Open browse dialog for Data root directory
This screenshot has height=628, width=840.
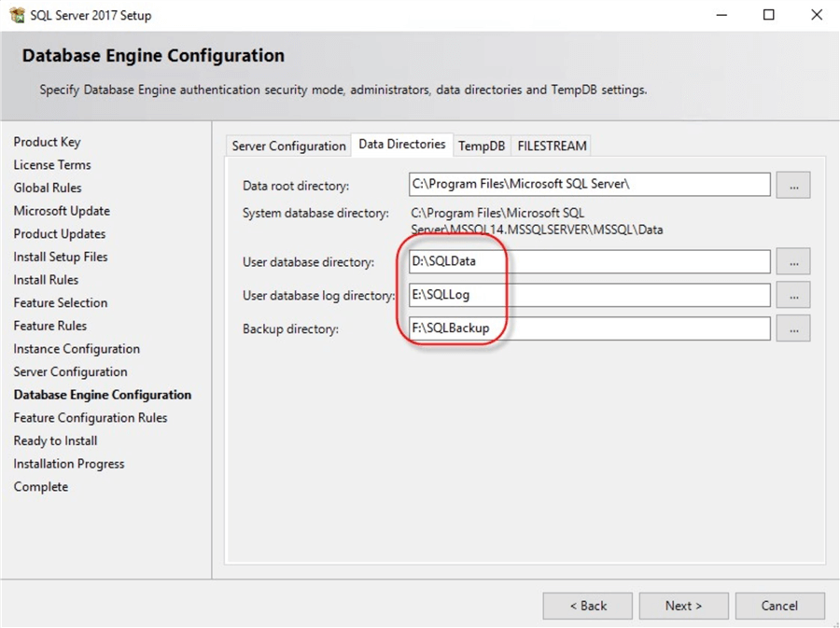(x=793, y=184)
